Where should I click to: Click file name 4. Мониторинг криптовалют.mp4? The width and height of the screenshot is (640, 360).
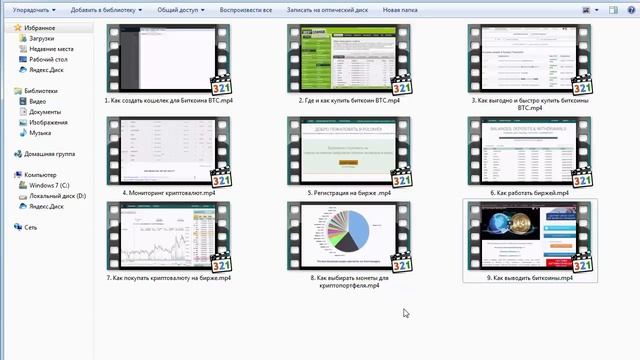(169, 193)
